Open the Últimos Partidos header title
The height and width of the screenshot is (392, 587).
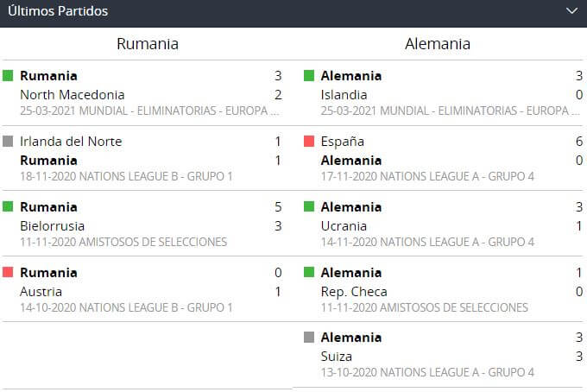coord(58,12)
